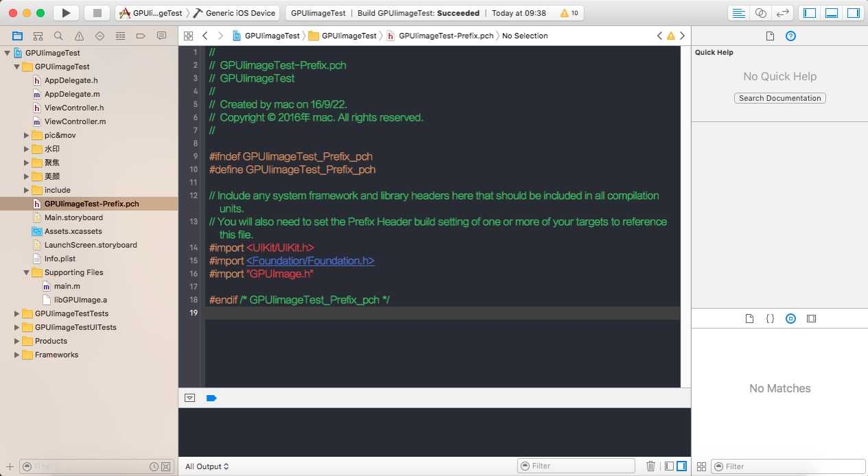Toggle breakpoints activation in debug bar
The width and height of the screenshot is (868, 476).
pyautogui.click(x=211, y=398)
